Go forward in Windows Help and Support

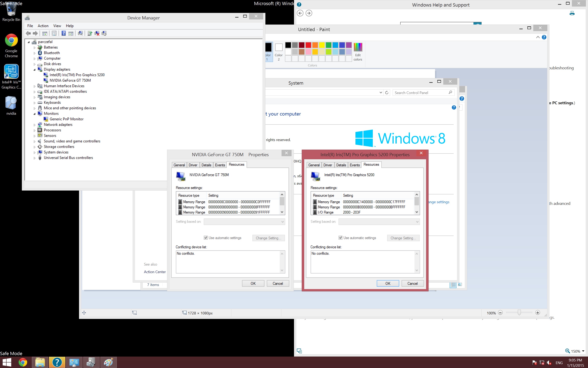tap(309, 13)
